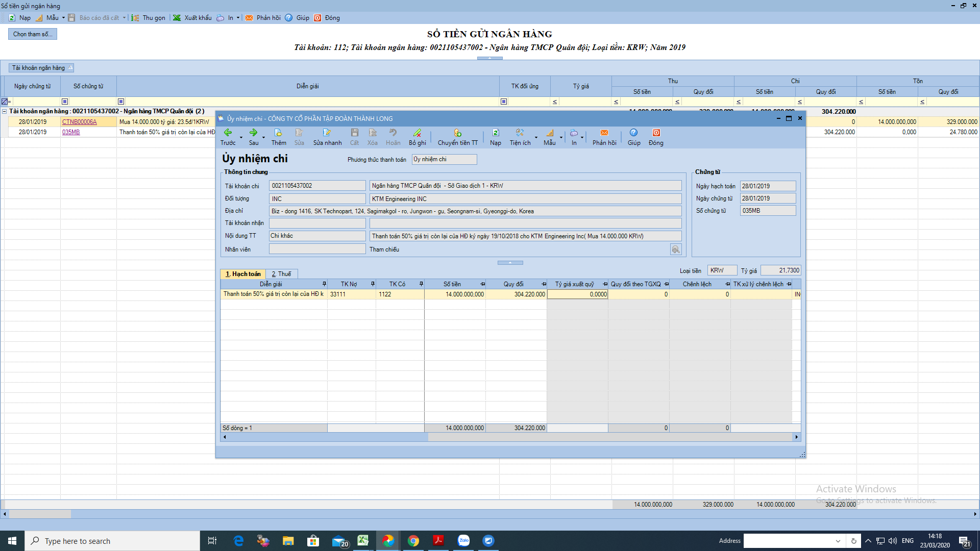Toggle filter checkbox under TK đối ứng column
The width and height of the screenshot is (980, 551).
coord(504,102)
